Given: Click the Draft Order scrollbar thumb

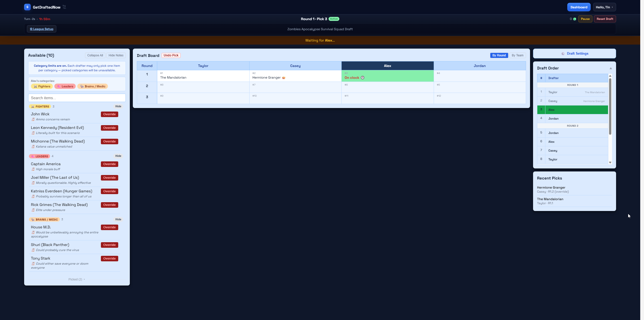Looking at the screenshot, I should pos(610,106).
